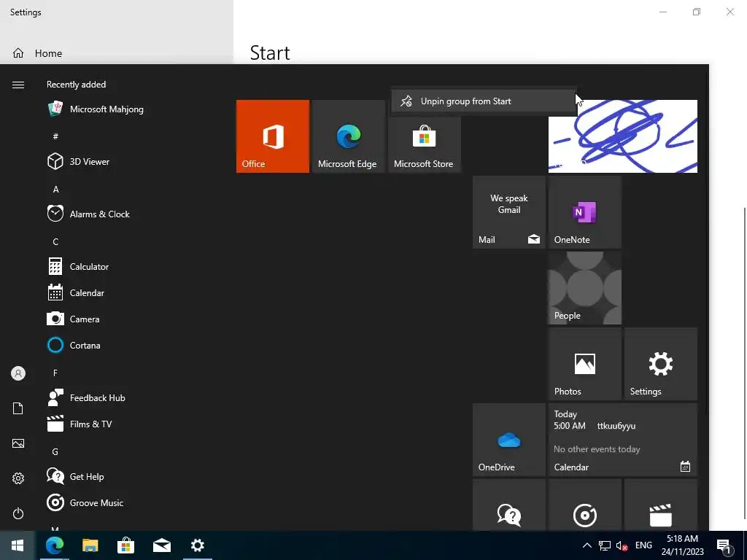Open the Get Help tile with question bubble
Screen dimensions: 747x560
tap(508, 505)
